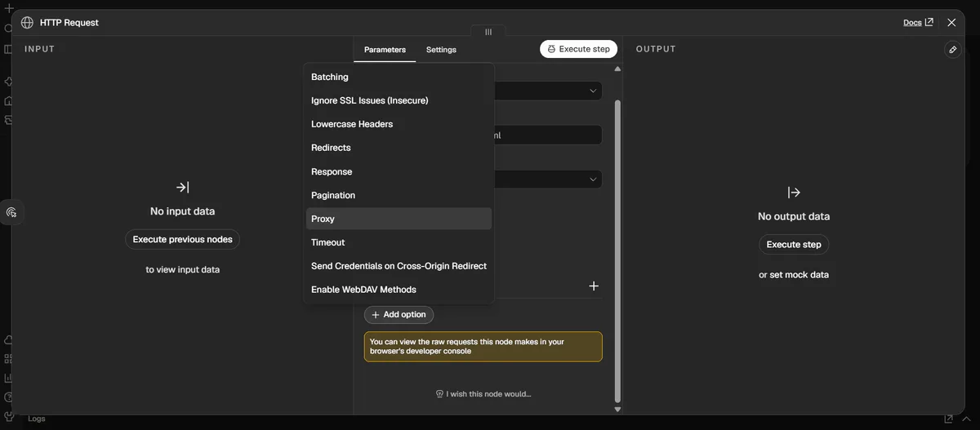Viewport: 980px width, 430px height.
Task: Switch to the Parameters tab
Action: point(385,50)
